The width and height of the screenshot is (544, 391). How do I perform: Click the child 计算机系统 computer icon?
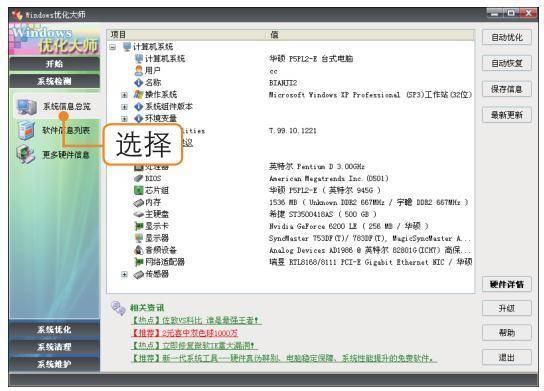click(139, 59)
